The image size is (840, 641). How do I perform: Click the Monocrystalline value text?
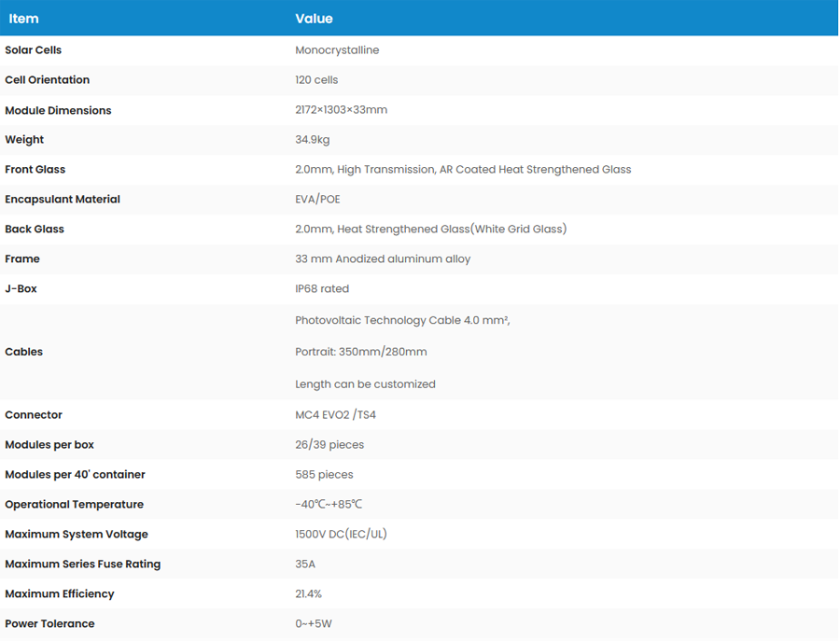[337, 50]
